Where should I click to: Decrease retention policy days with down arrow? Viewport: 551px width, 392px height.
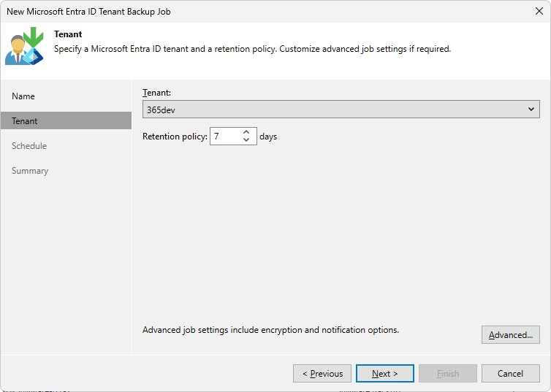[x=246, y=140]
